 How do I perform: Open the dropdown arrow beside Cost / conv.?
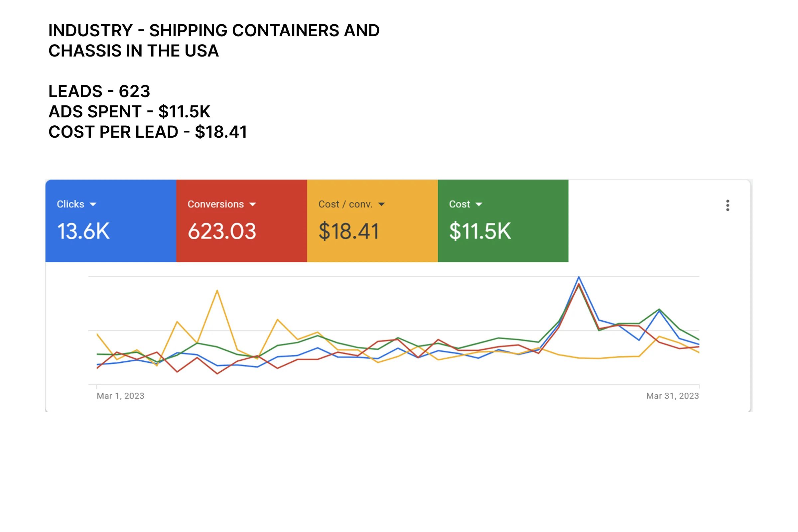pos(381,204)
